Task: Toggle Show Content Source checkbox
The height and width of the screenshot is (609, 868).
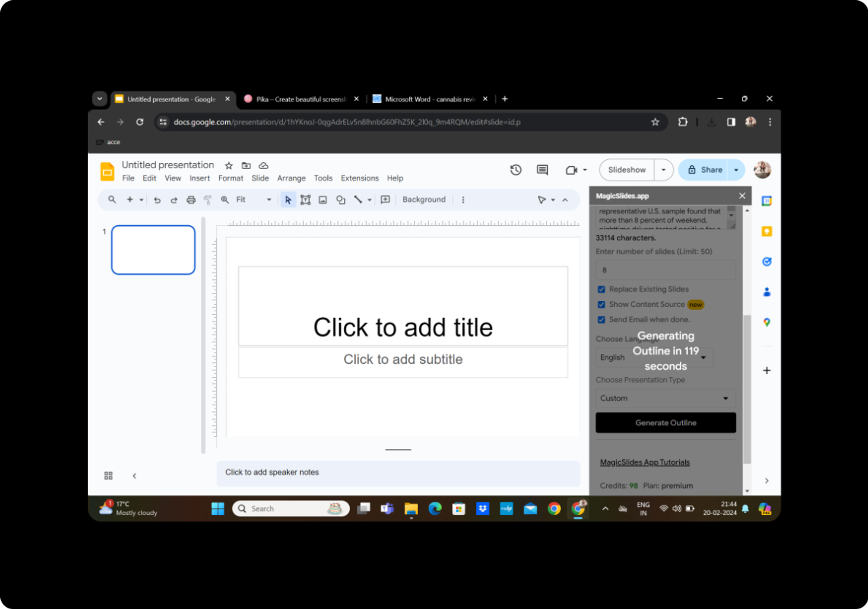Action: [x=601, y=304]
